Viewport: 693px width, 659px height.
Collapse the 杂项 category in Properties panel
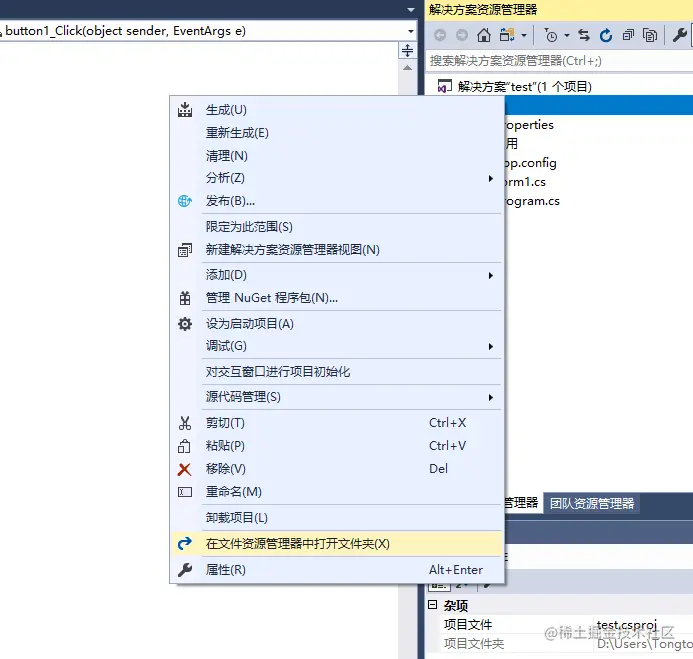pyautogui.click(x=433, y=605)
